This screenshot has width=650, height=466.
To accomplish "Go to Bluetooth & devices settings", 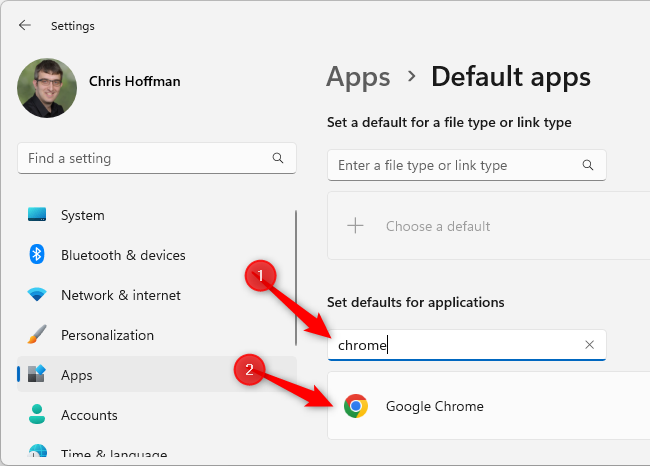I will click(123, 255).
